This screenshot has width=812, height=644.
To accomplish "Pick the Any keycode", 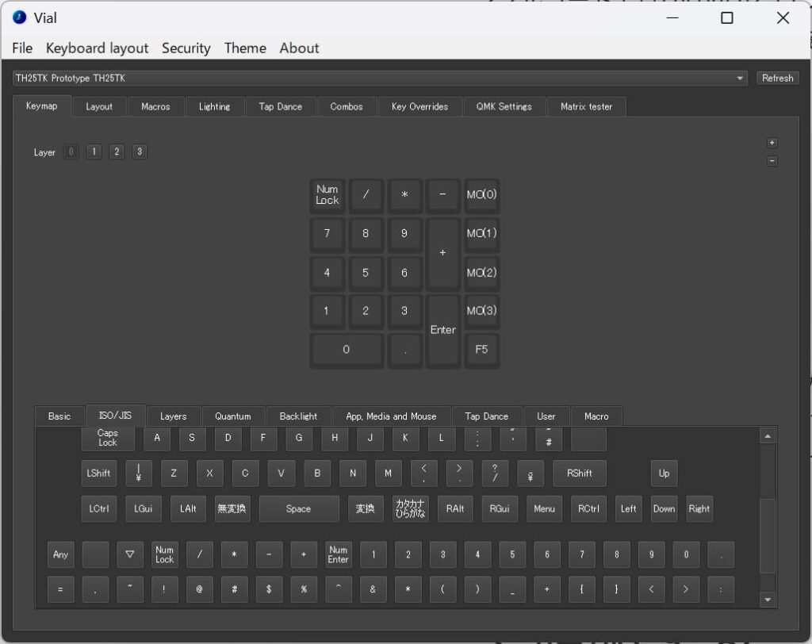I will click(x=60, y=555).
